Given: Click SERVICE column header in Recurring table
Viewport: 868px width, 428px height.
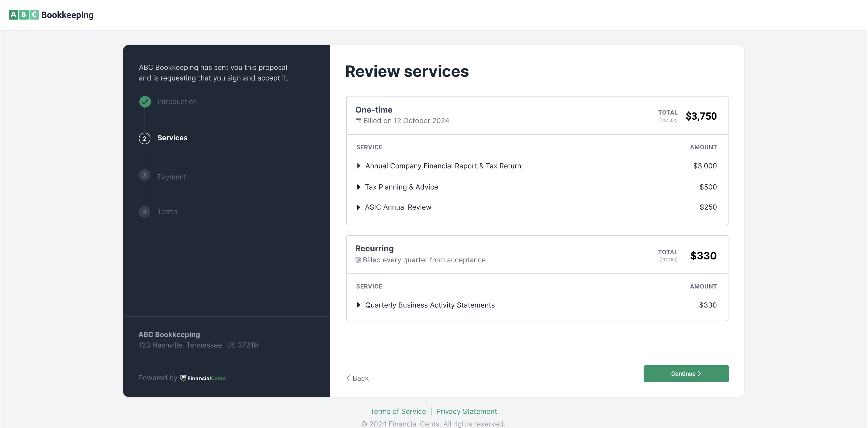Looking at the screenshot, I should coord(369,286).
